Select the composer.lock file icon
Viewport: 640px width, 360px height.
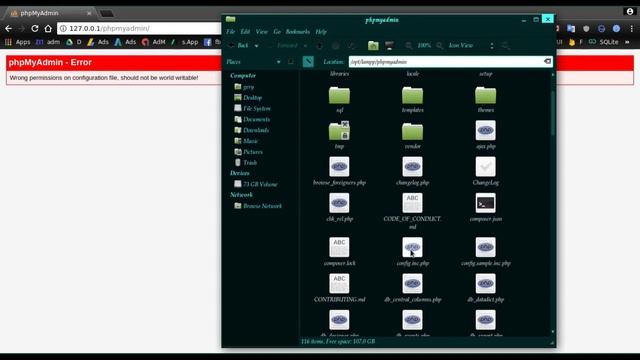(x=339, y=247)
